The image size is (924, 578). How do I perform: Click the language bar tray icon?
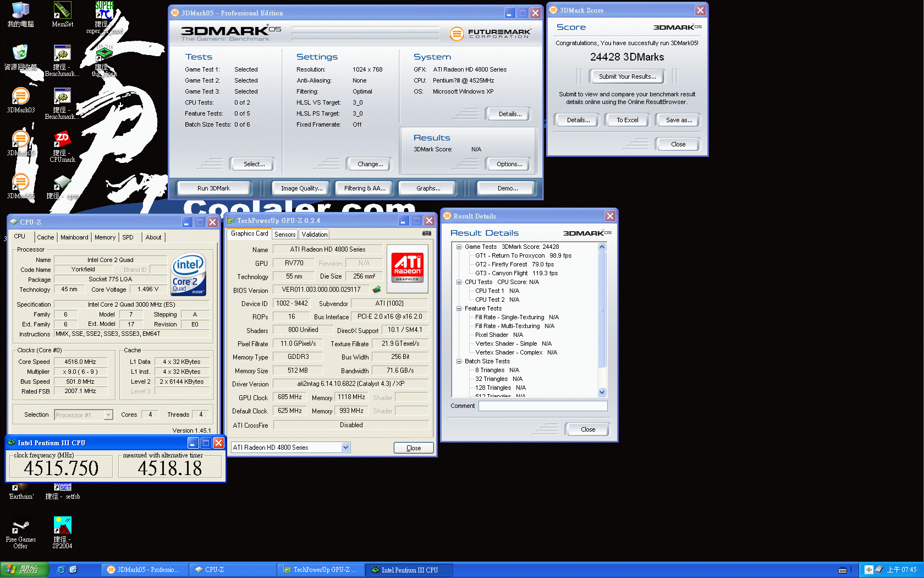pyautogui.click(x=868, y=570)
